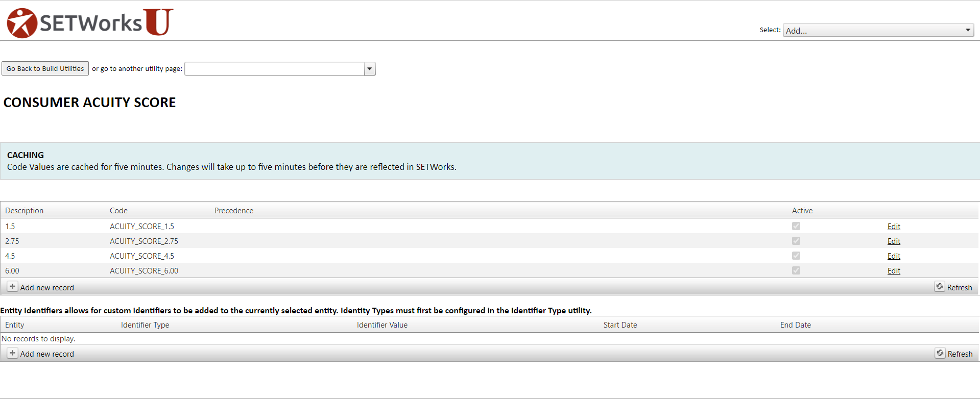This screenshot has width=980, height=399.
Task: Select the 1.5 description cell
Action: click(x=10, y=227)
